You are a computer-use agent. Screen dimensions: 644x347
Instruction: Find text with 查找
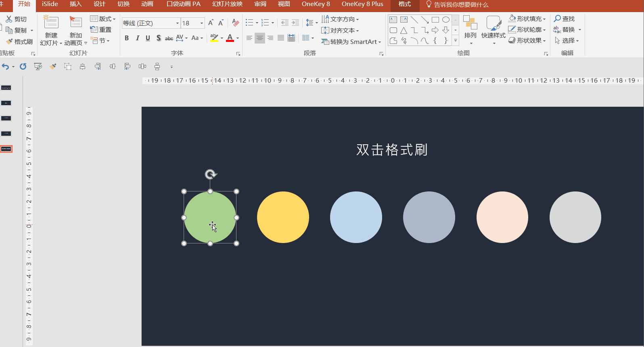pos(564,19)
